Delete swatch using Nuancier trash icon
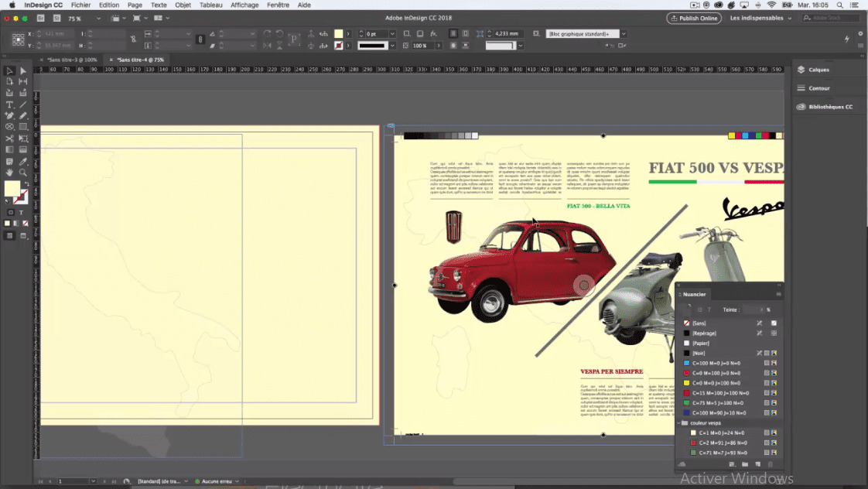868x489 pixels. coord(770,464)
